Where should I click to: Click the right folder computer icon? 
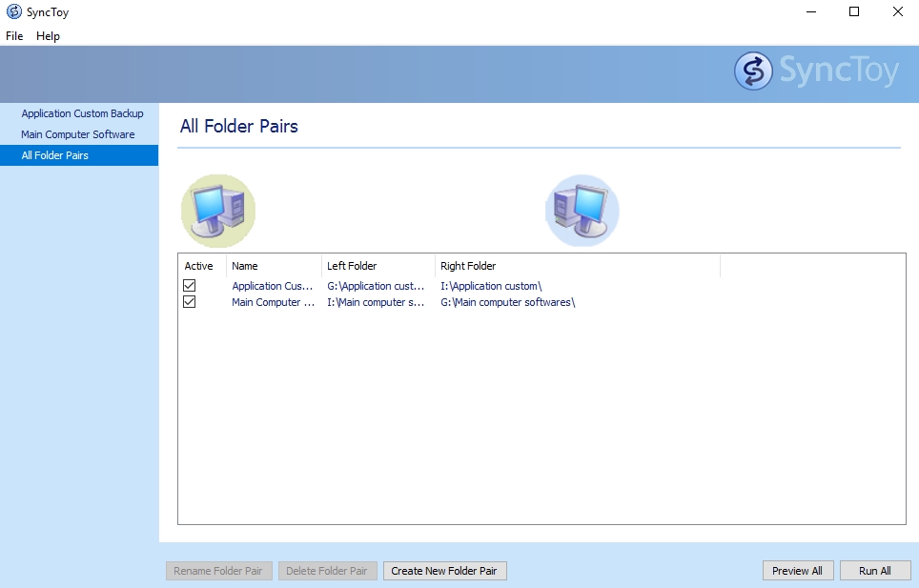coord(582,211)
